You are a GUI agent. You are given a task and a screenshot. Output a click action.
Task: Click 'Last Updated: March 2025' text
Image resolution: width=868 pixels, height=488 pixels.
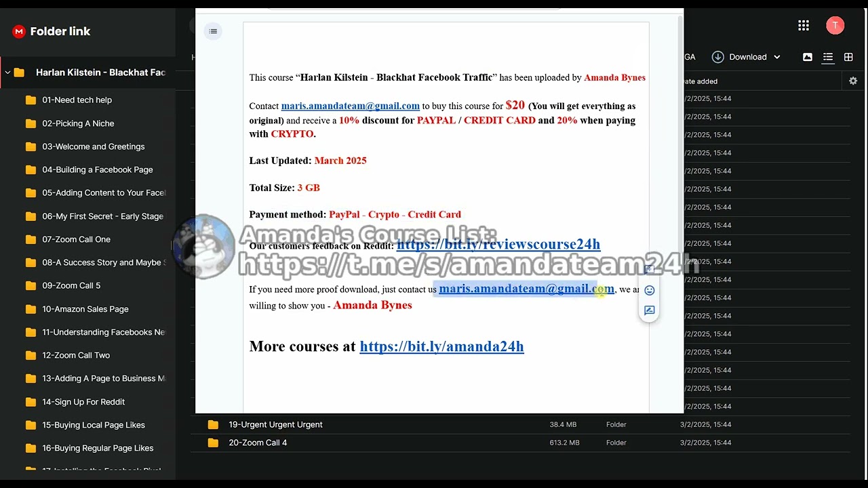pyautogui.click(x=308, y=161)
